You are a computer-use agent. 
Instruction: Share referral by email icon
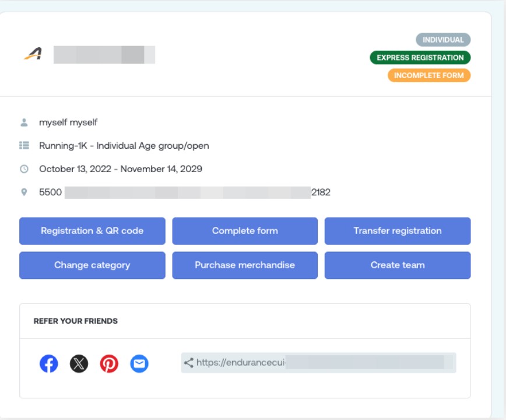139,363
